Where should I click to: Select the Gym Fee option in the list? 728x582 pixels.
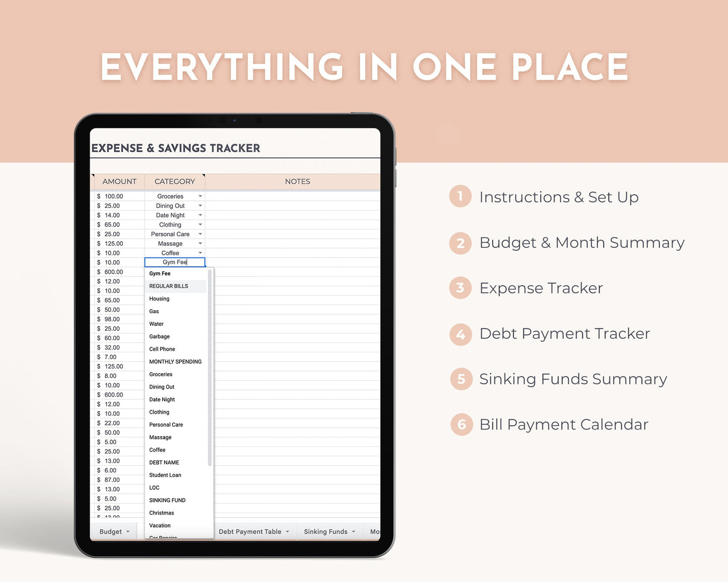pyautogui.click(x=160, y=273)
